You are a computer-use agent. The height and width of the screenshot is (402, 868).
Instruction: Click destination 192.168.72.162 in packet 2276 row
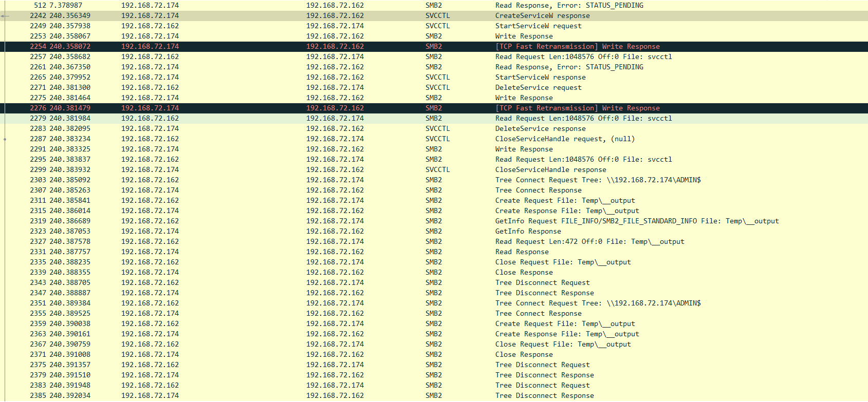click(x=335, y=108)
